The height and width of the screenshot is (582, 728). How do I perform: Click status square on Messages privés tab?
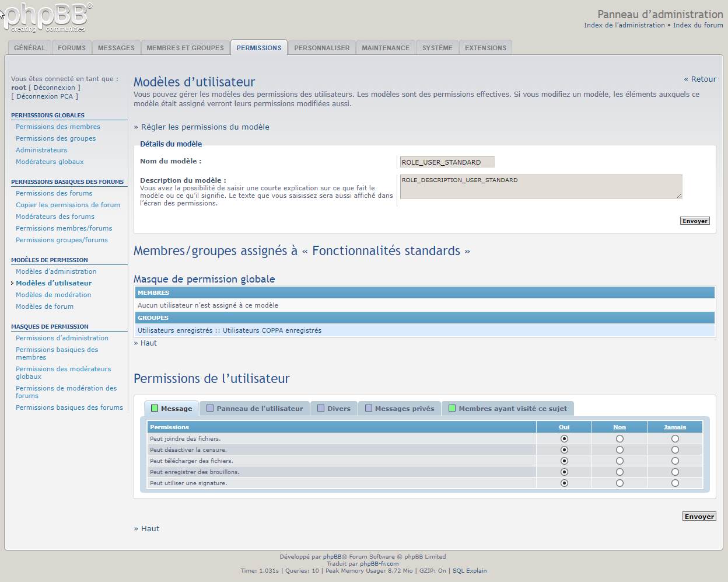pyautogui.click(x=369, y=409)
